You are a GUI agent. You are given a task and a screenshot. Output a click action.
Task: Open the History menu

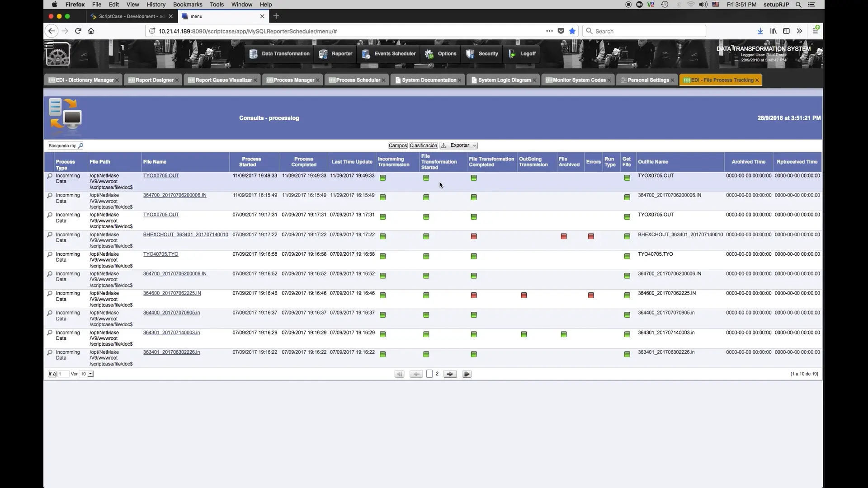point(156,5)
